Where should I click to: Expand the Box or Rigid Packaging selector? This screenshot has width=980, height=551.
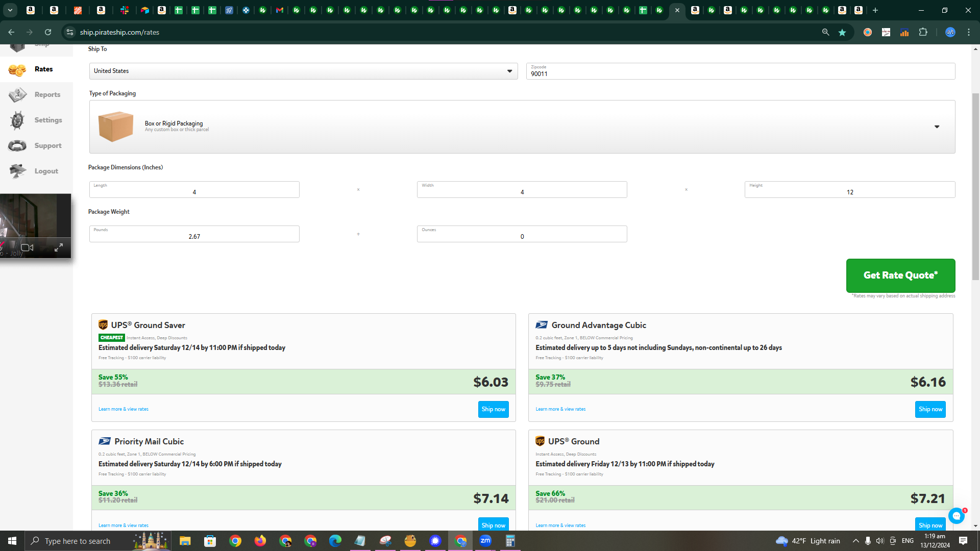pos(522,127)
